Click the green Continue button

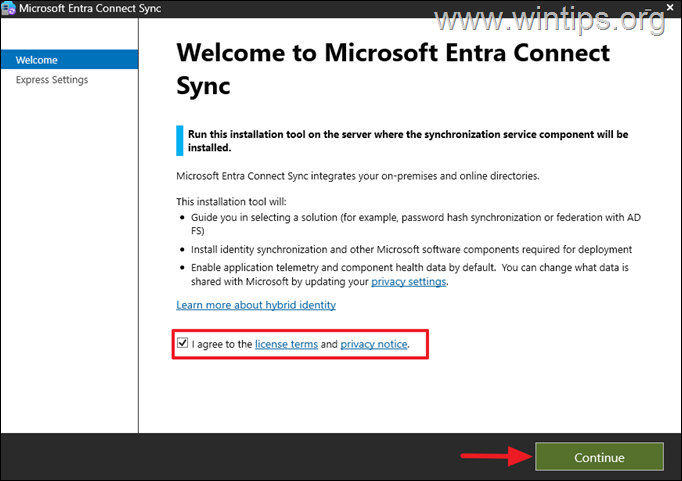[x=599, y=457]
